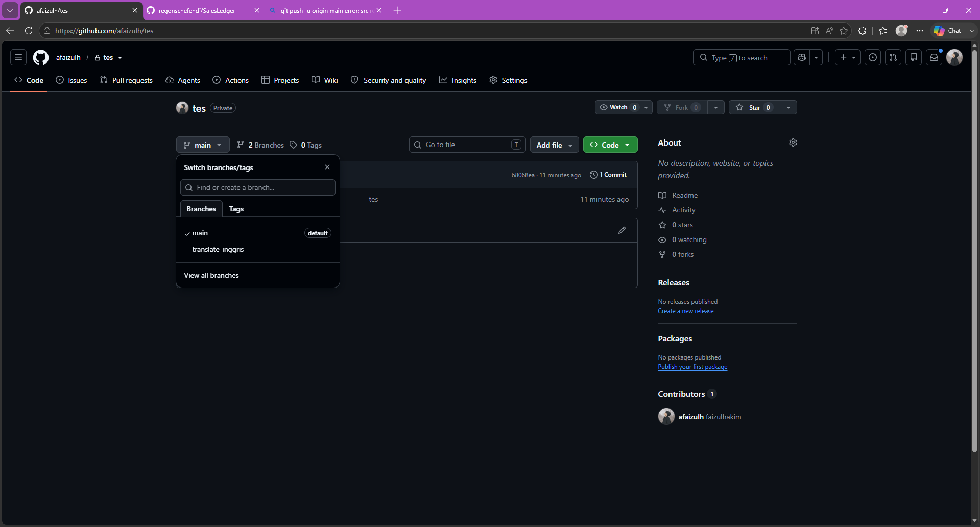
Task: Collapse the main branch selector dropdown
Action: coord(203,145)
